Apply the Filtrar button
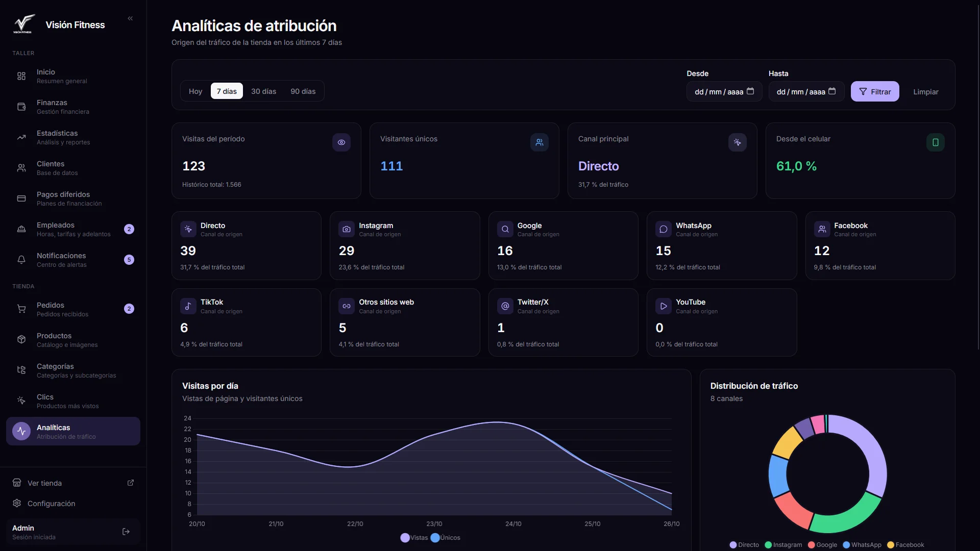Screen dimensions: 980x551 click(875, 92)
